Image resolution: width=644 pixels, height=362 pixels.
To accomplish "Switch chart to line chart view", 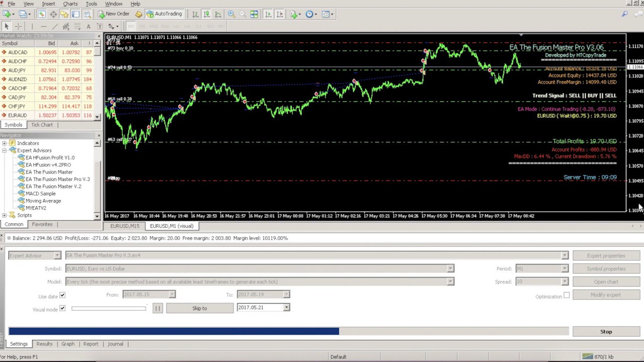I will pyautogui.click(x=218, y=14).
